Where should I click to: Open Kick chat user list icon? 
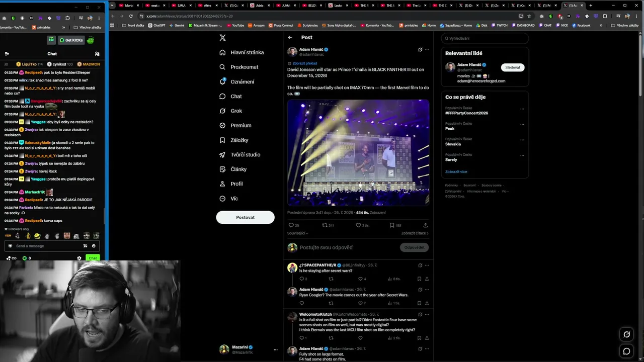(97, 54)
